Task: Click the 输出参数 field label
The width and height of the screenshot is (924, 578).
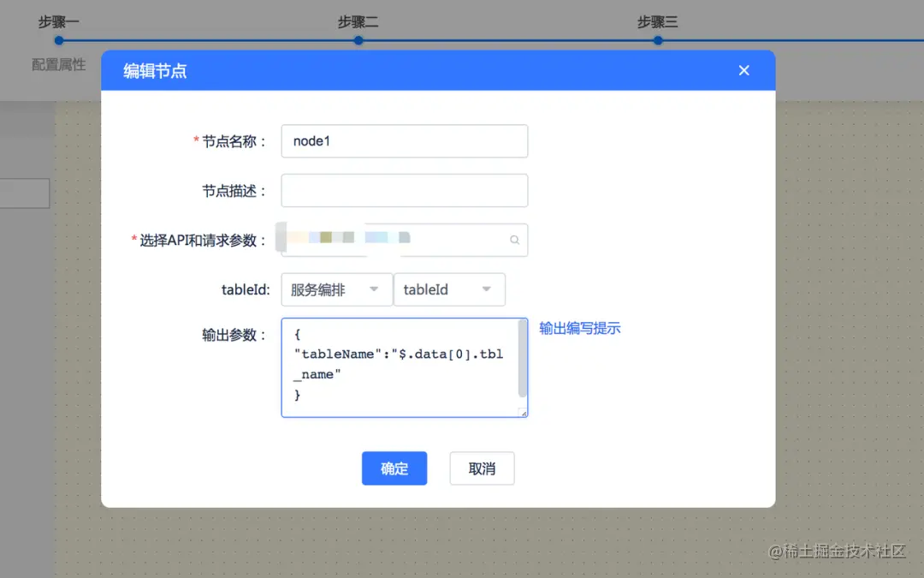Action: [x=234, y=335]
